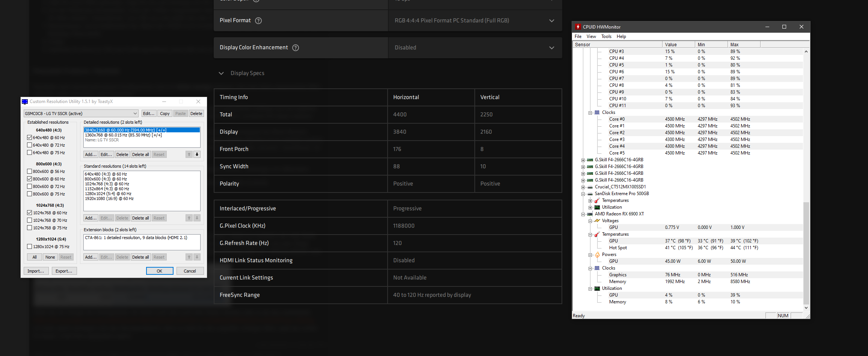Click Delete all under Standard resolutions
This screenshot has height=356, width=868.
coord(140,218)
